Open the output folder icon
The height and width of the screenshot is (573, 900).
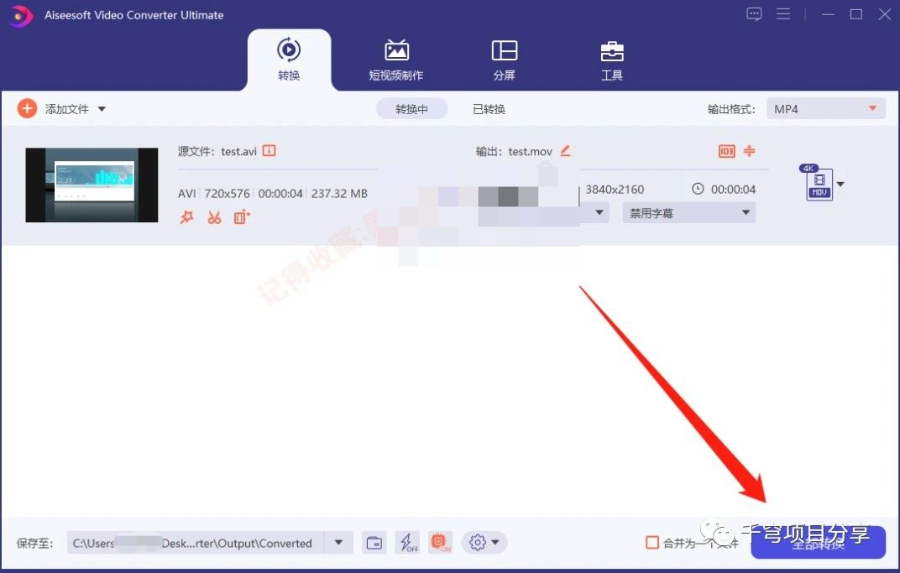[x=374, y=543]
